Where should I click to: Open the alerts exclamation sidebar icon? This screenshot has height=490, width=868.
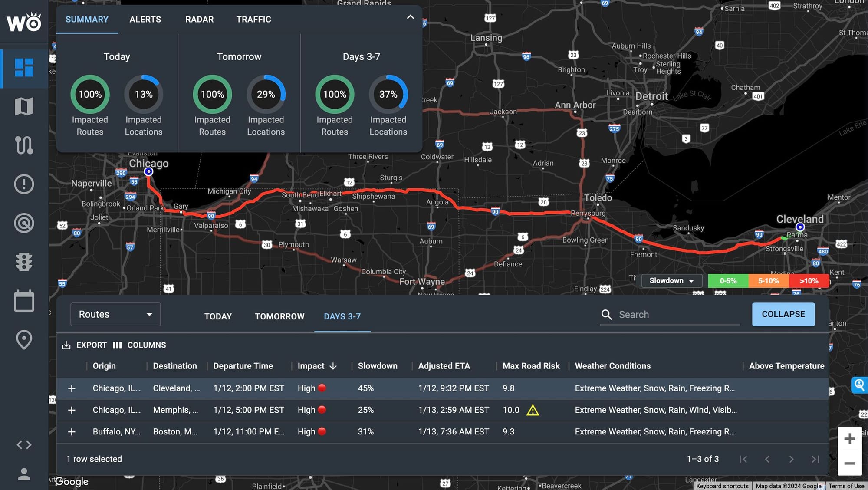(24, 184)
